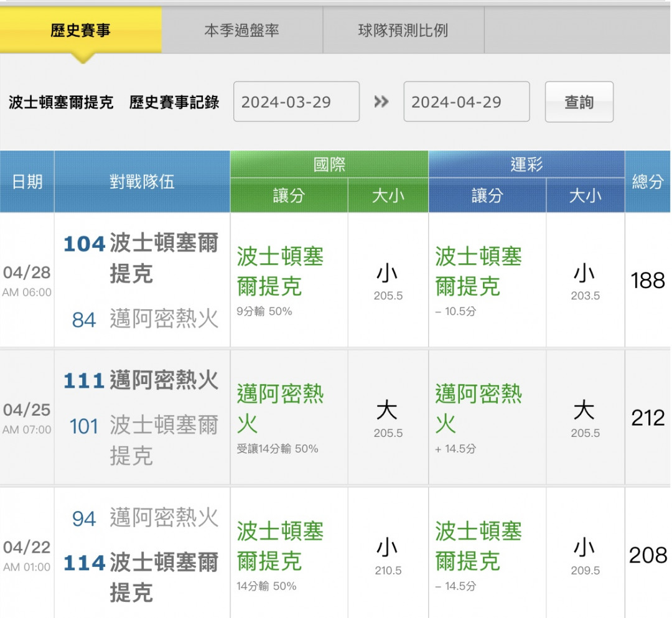Click the 203.5 over/under value

tap(586, 296)
